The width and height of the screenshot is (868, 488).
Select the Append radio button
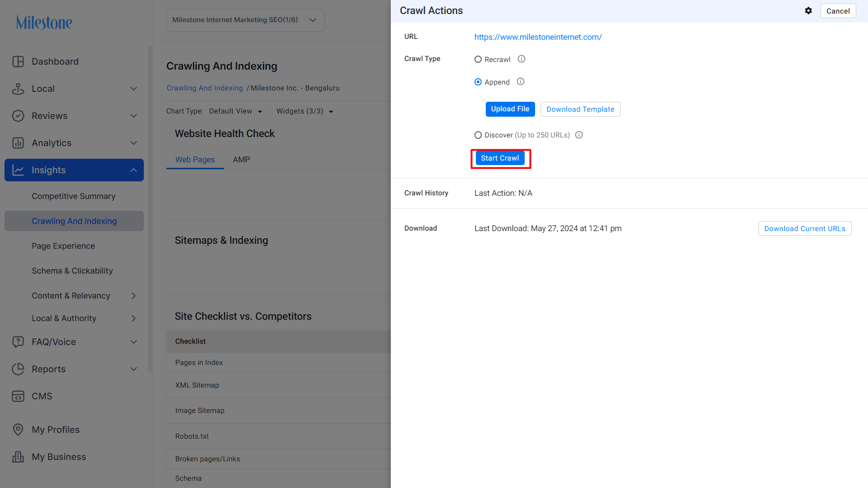click(478, 82)
